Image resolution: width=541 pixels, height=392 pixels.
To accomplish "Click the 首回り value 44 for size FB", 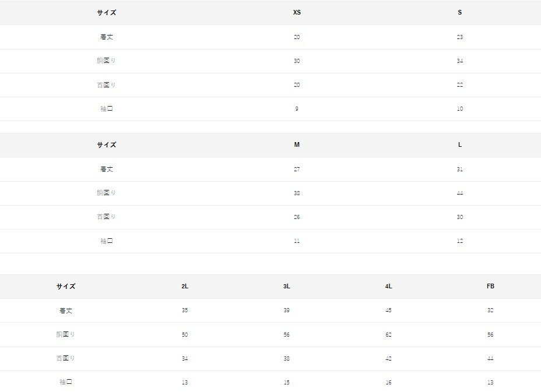I will coord(490,359).
